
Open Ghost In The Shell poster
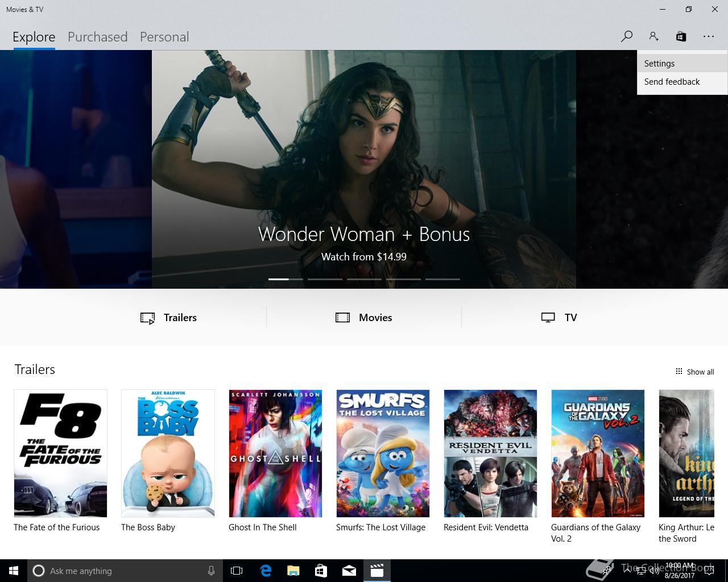[275, 454]
